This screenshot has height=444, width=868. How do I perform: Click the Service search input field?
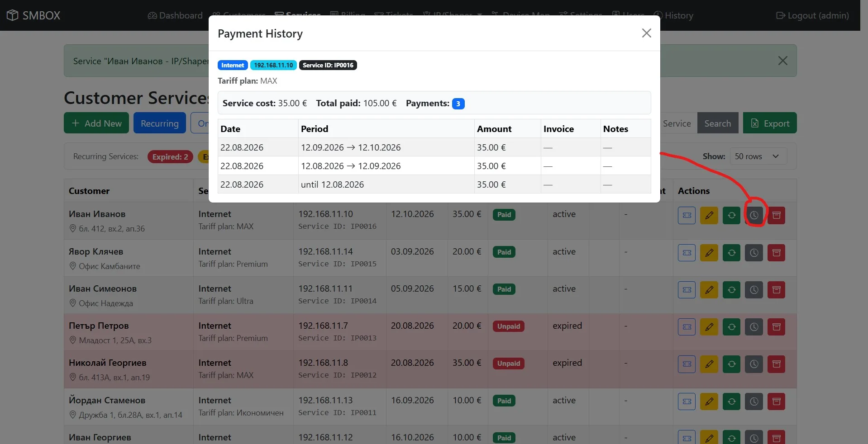678,123
